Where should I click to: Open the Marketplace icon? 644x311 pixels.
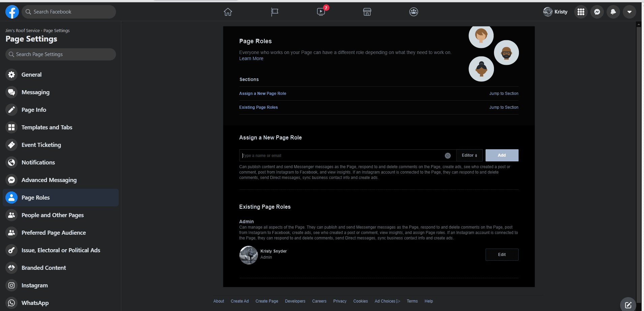[367, 12]
